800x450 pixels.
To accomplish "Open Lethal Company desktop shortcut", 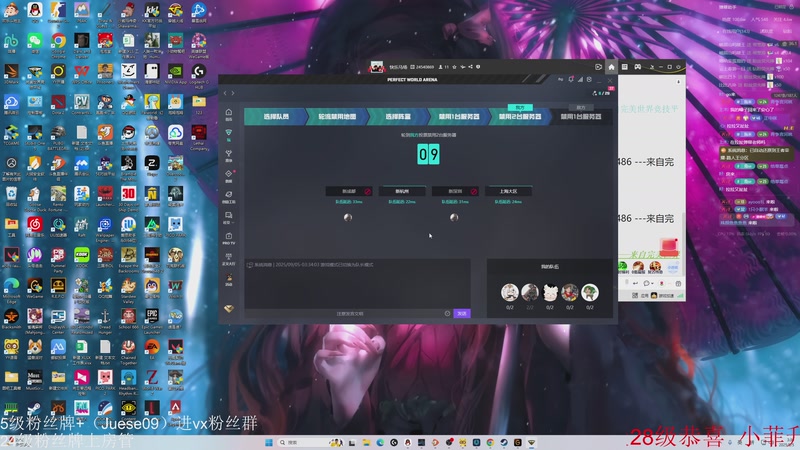I will pos(199,138).
